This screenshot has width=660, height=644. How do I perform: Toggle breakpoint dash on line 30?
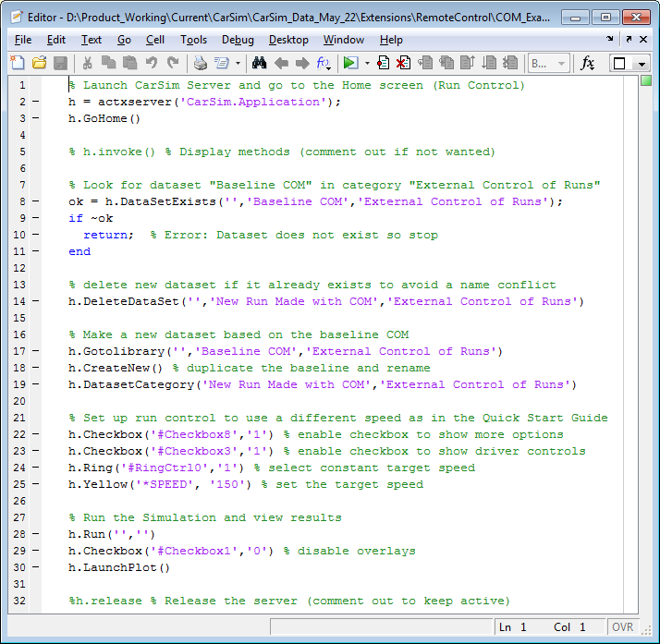36,567
